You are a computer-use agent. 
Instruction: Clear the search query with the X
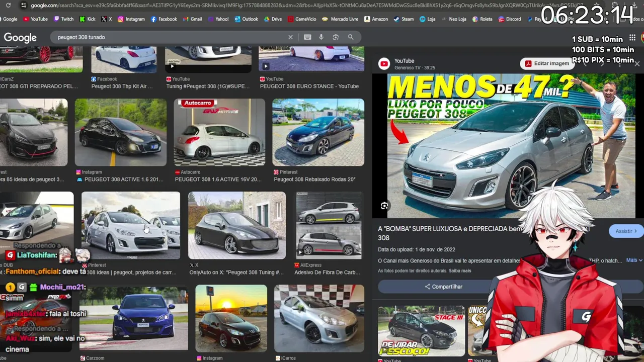(x=290, y=37)
